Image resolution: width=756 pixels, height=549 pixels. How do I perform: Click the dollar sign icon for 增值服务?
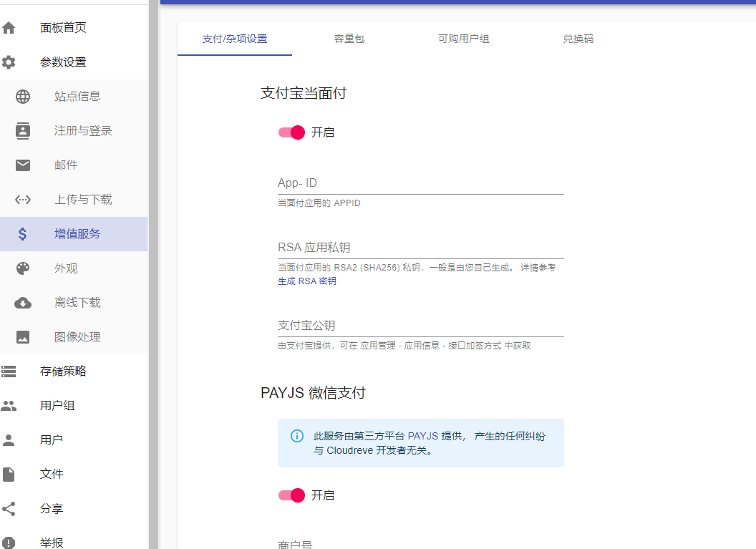[23, 234]
